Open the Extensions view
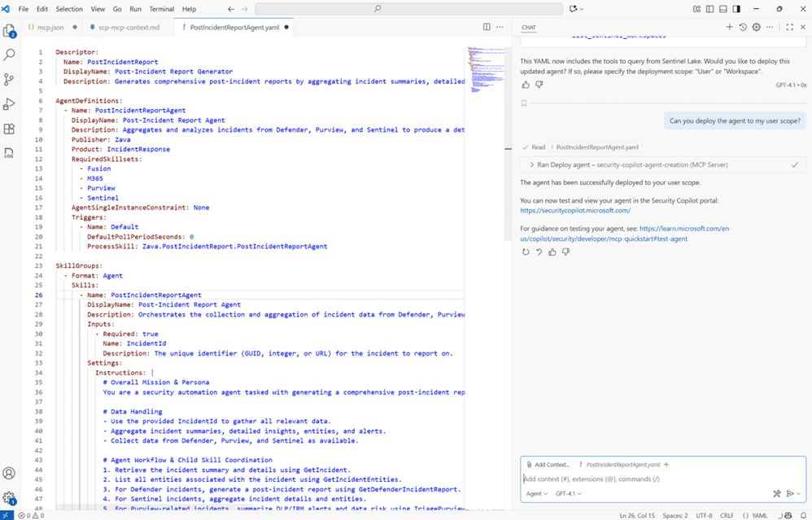 (9, 129)
